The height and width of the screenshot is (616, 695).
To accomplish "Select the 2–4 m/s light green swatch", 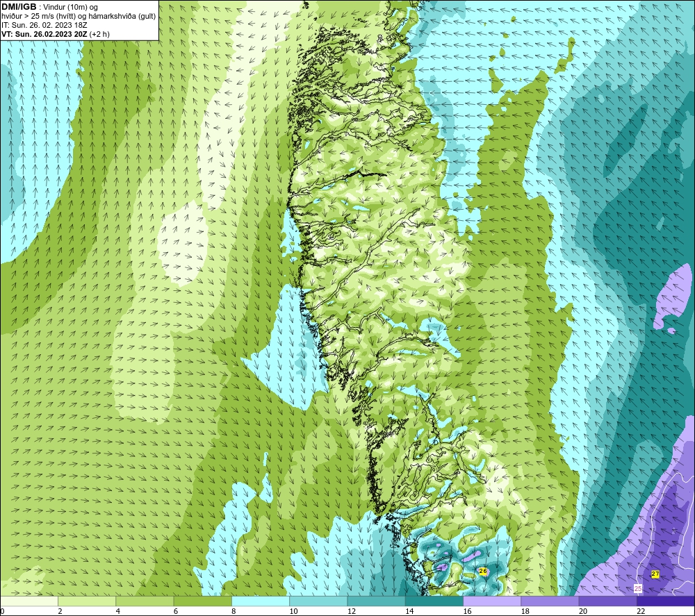I will pyautogui.click(x=87, y=601).
